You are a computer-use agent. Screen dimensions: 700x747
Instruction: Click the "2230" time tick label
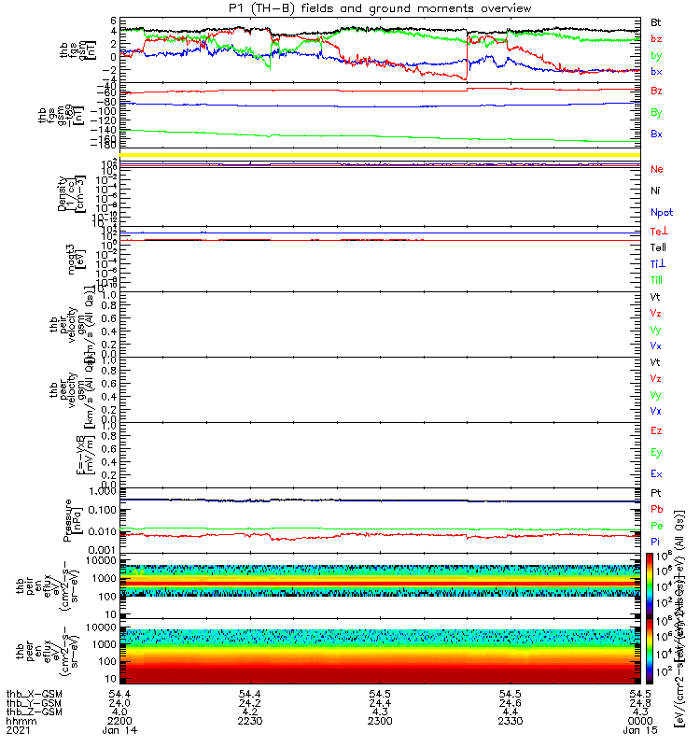click(250, 721)
